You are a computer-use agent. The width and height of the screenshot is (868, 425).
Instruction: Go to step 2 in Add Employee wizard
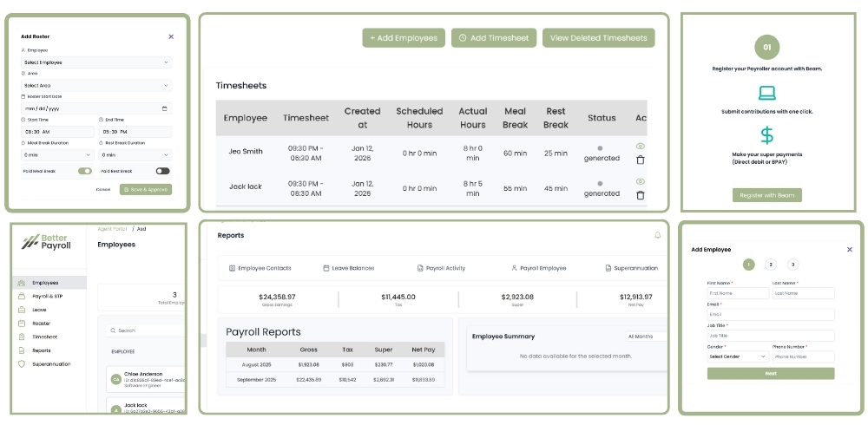[x=770, y=265]
